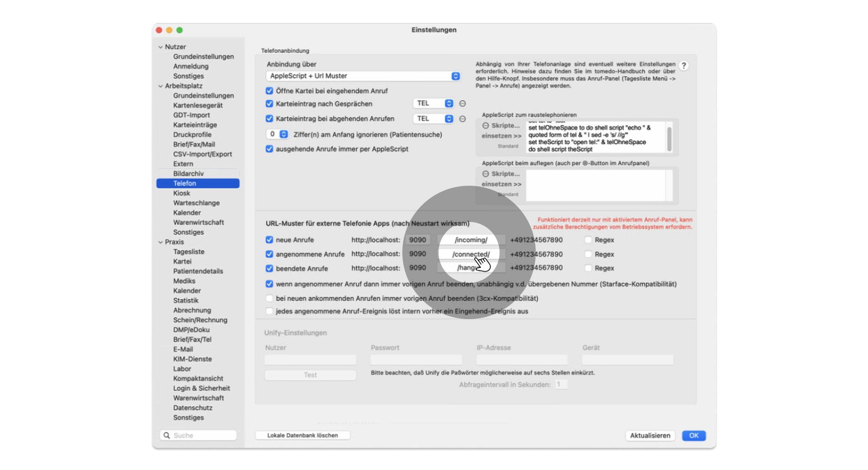Click Skripte minus icon under beim auflegen

point(486,174)
